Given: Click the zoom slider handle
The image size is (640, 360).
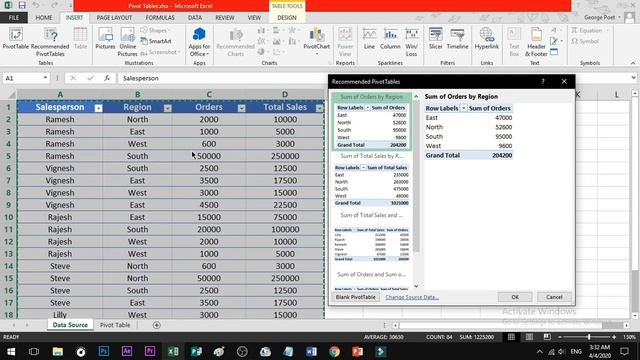Looking at the screenshot, I should tap(589, 337).
